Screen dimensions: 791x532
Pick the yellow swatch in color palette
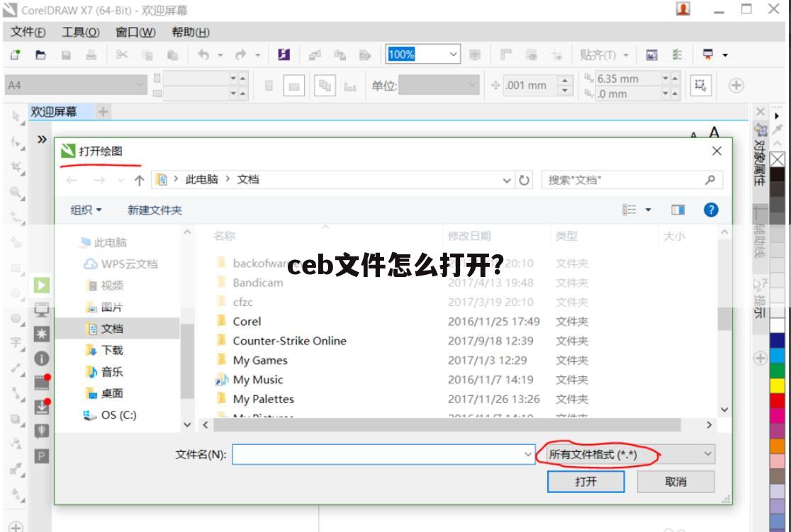(777, 385)
